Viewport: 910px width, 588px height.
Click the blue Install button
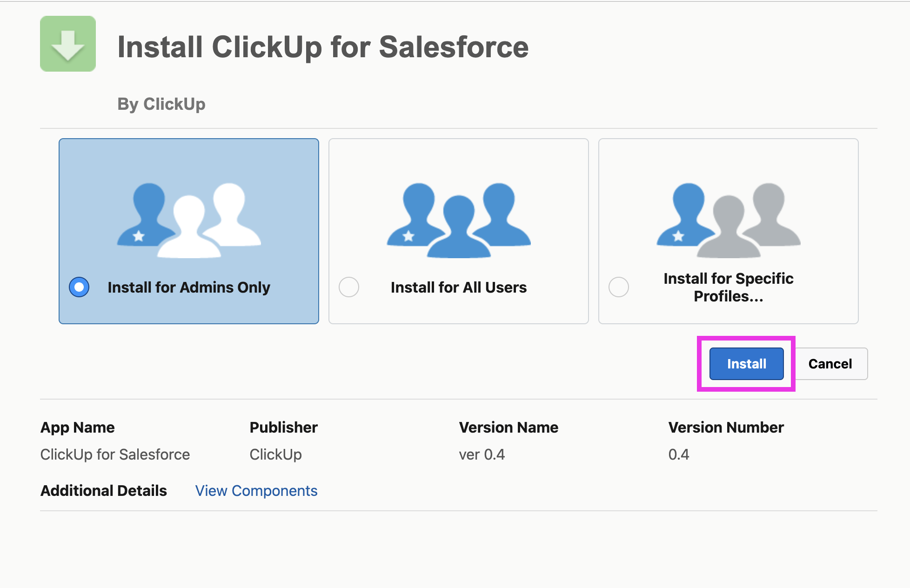pyautogui.click(x=747, y=364)
